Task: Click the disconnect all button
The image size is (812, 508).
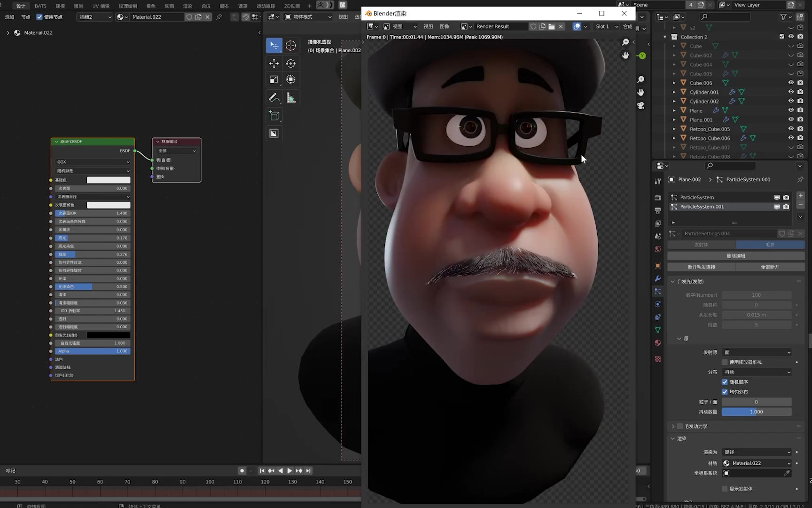Action: point(770,267)
